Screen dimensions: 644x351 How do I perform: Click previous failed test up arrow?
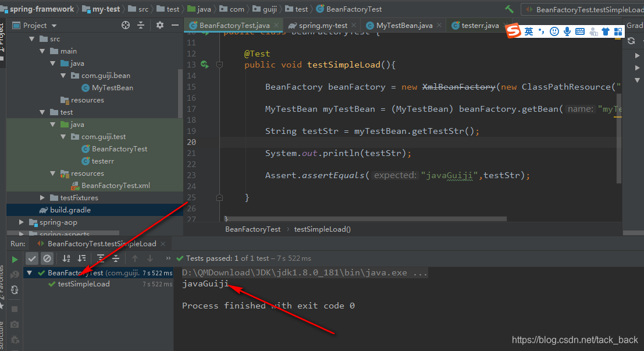click(x=135, y=258)
